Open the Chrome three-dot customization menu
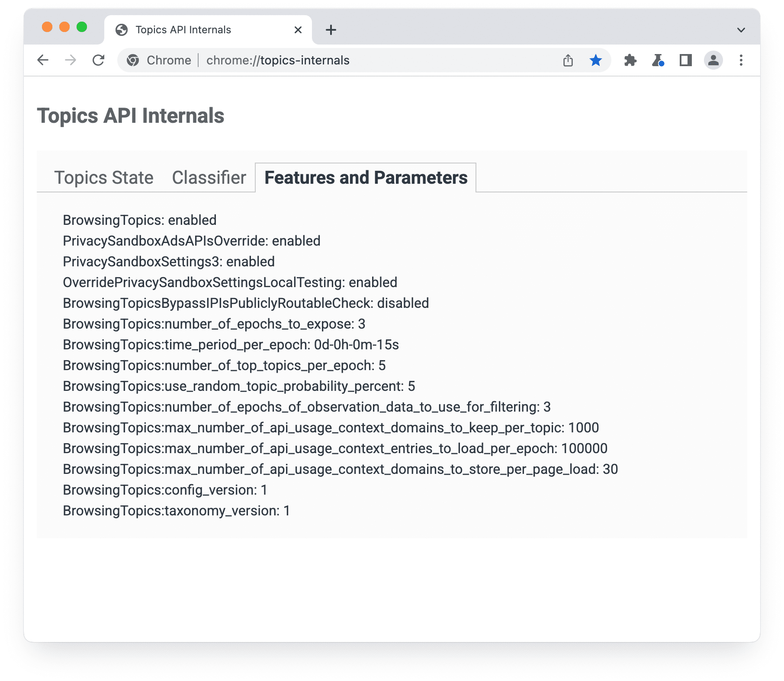The width and height of the screenshot is (784, 681). coord(741,60)
